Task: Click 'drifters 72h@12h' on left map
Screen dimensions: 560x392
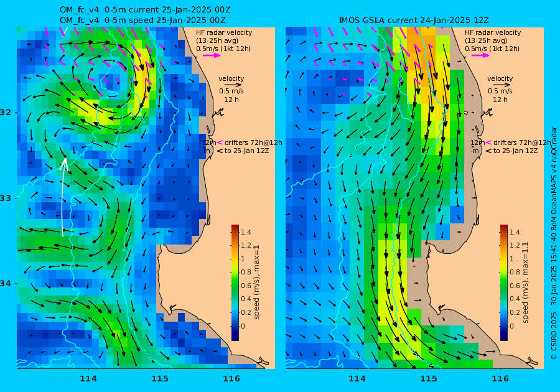Action: (253, 142)
